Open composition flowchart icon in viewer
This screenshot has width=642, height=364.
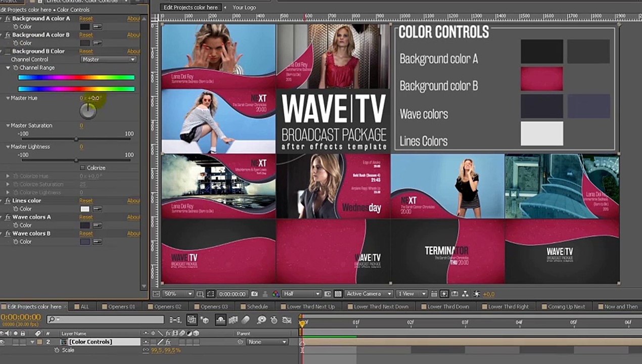tap(465, 294)
